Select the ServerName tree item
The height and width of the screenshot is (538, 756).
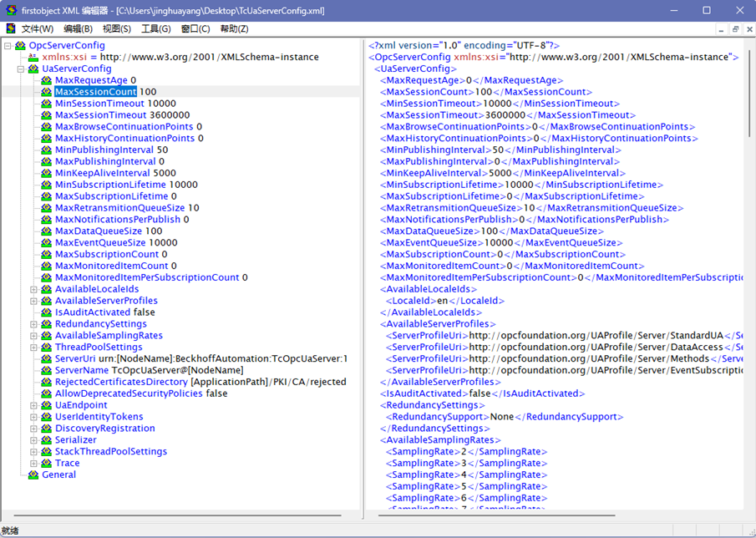coord(82,370)
